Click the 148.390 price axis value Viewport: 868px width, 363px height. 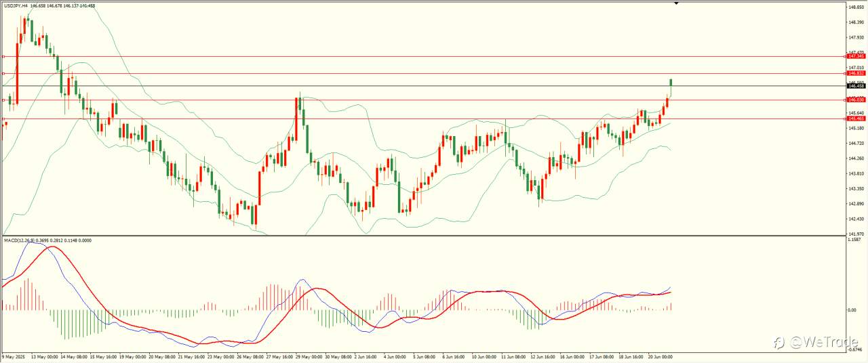pyautogui.click(x=856, y=22)
